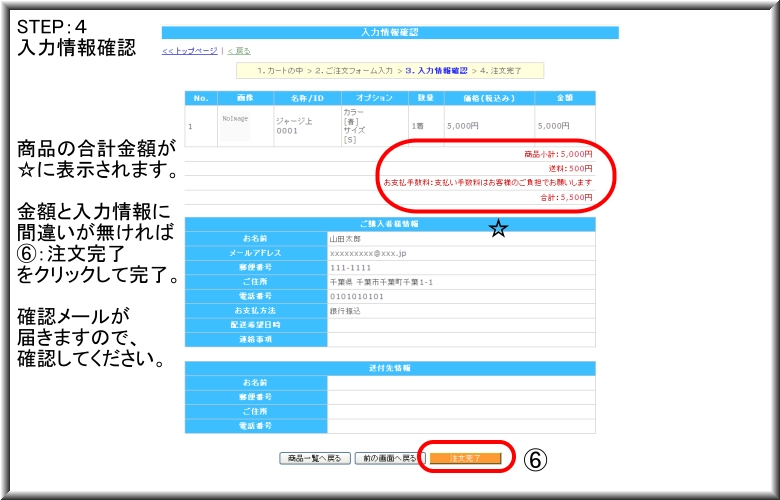This screenshot has width=780, height=500.
Task: Open the <<トップページ link
Action: tap(190, 51)
